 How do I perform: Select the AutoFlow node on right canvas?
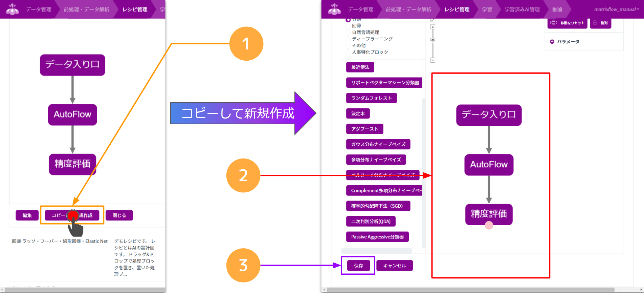point(489,165)
